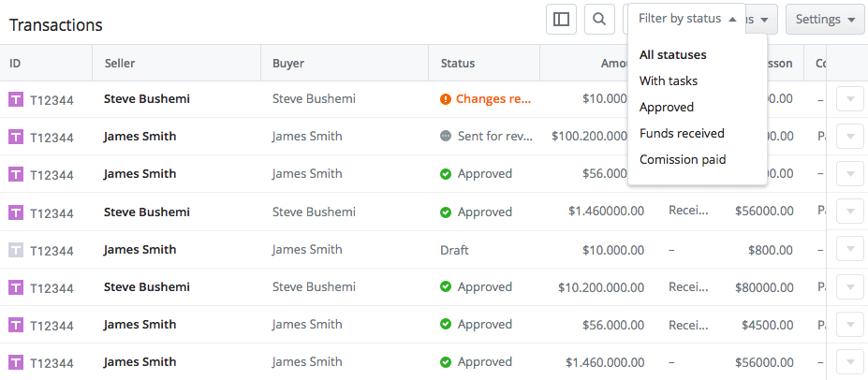Click the gray Sent for review status icon

tap(446, 136)
